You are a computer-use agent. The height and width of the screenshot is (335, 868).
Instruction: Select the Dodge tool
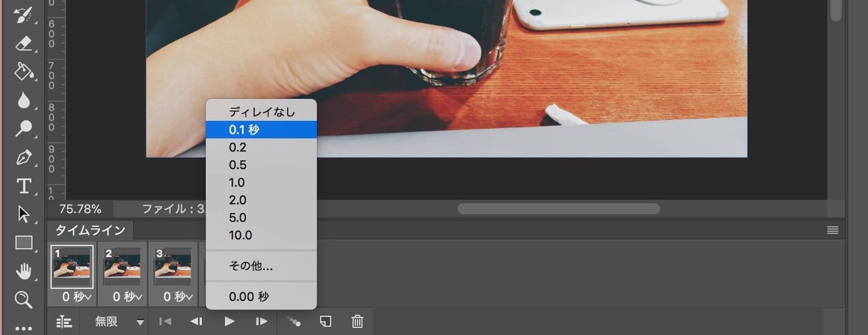23,128
